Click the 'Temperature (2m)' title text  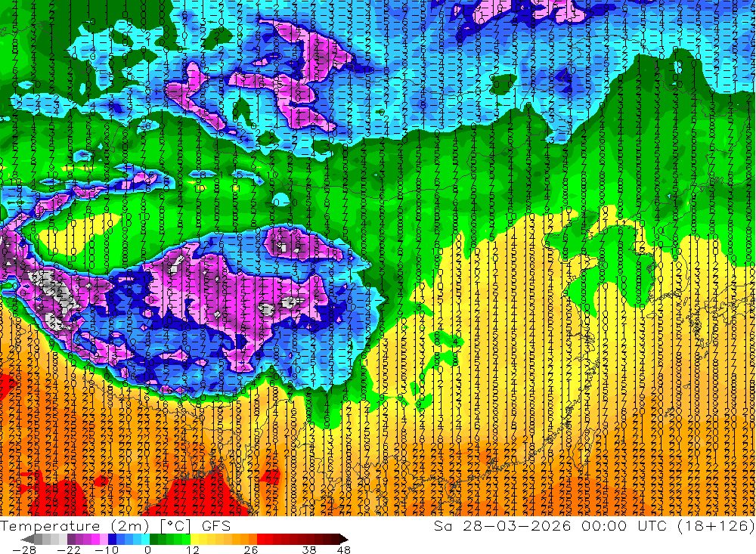point(74,526)
